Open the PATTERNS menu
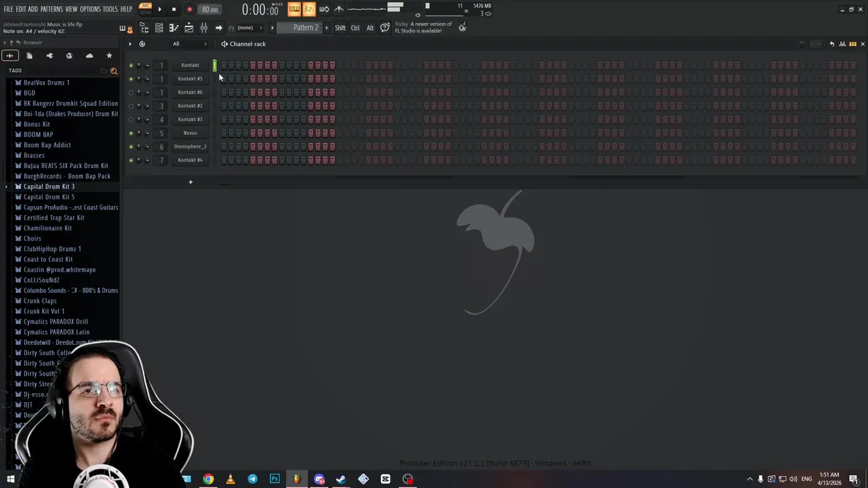 [x=52, y=9]
